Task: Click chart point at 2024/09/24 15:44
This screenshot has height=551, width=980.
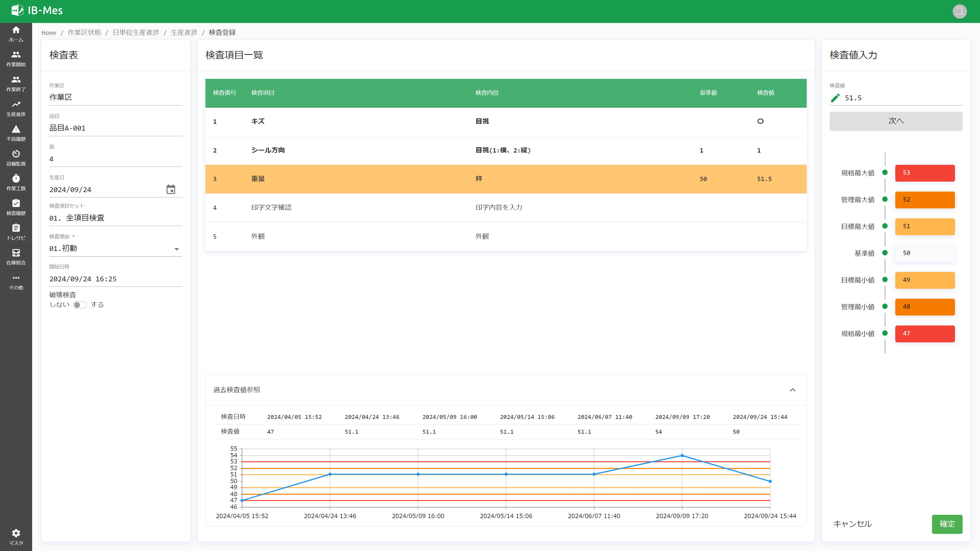Action: [x=770, y=481]
